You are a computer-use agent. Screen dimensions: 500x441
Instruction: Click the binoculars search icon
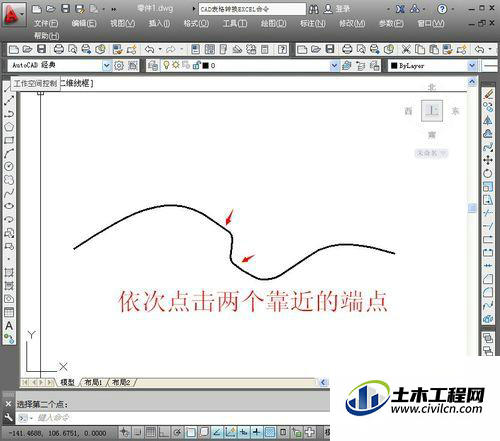313,9
